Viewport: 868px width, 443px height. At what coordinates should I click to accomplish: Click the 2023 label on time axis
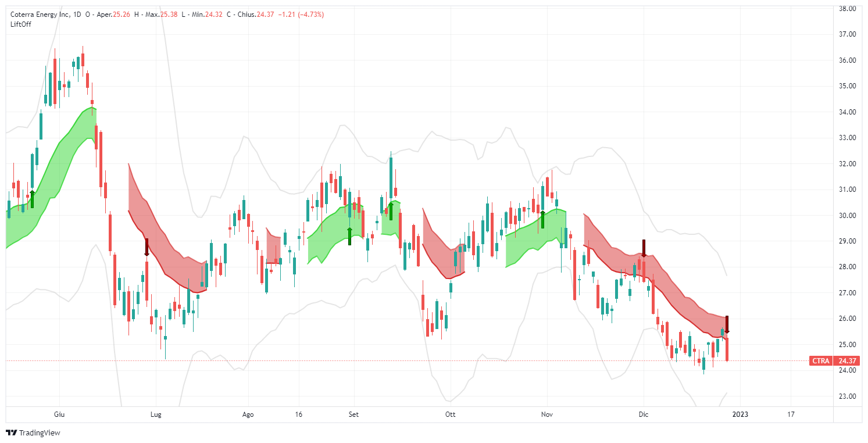740,415
